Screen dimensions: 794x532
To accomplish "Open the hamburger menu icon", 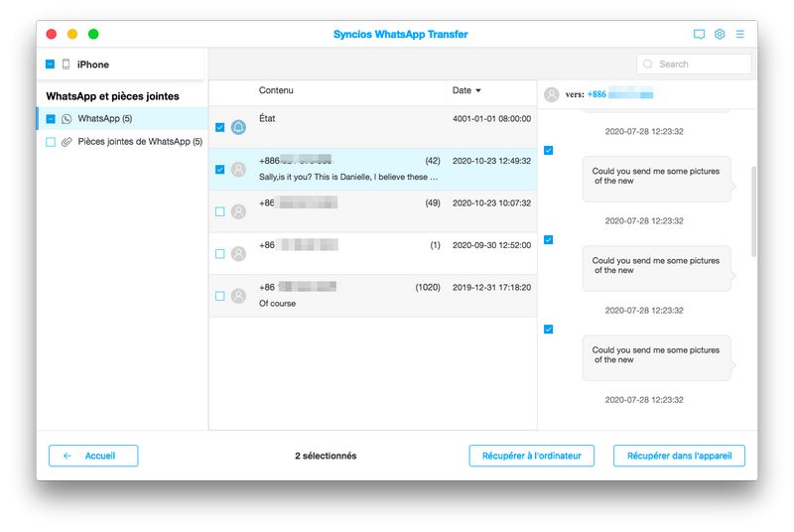I will (x=740, y=34).
